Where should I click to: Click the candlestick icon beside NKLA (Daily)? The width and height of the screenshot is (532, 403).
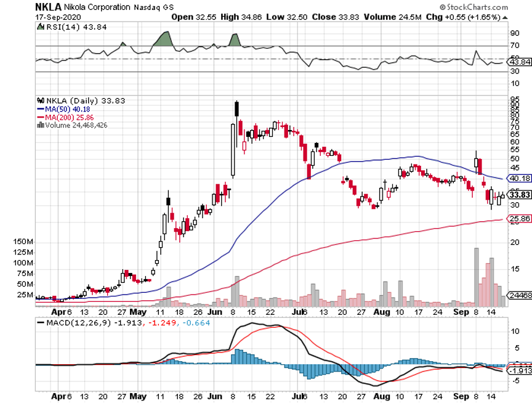click(x=41, y=100)
